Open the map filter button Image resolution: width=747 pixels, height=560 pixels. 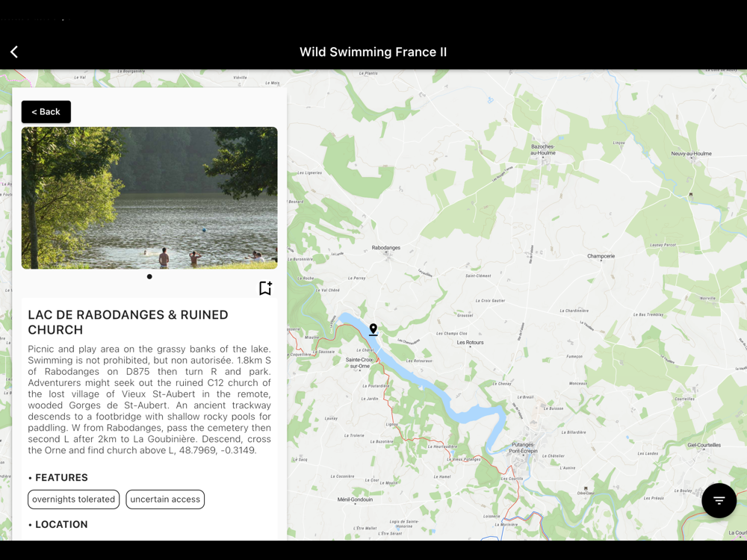[x=719, y=500]
